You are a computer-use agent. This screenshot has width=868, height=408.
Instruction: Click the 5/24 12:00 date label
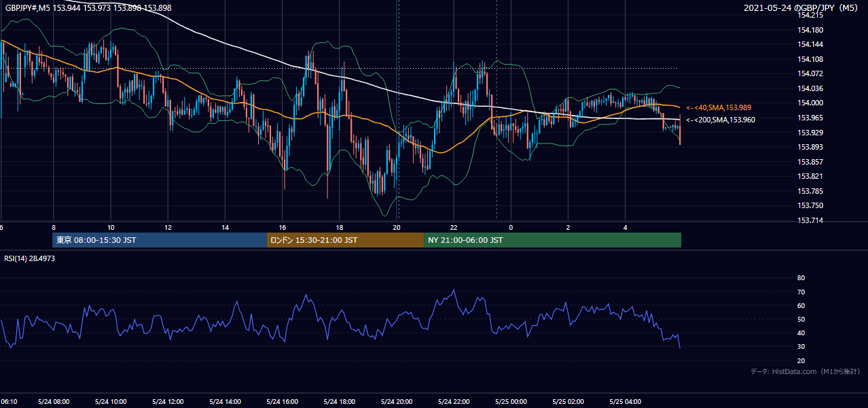[x=168, y=402]
